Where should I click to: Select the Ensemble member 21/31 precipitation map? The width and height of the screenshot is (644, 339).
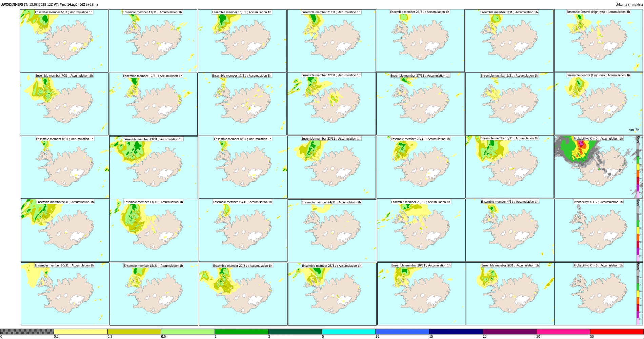[x=331, y=41]
